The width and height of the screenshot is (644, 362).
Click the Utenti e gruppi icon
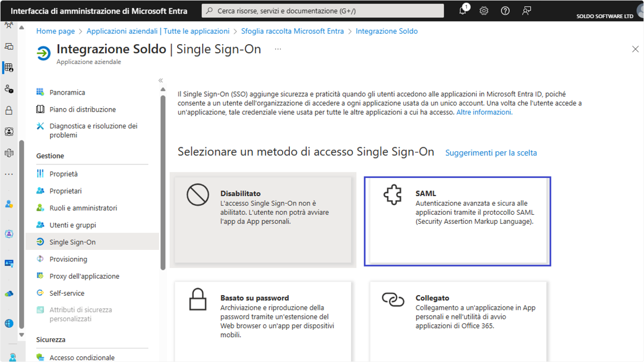40,225
